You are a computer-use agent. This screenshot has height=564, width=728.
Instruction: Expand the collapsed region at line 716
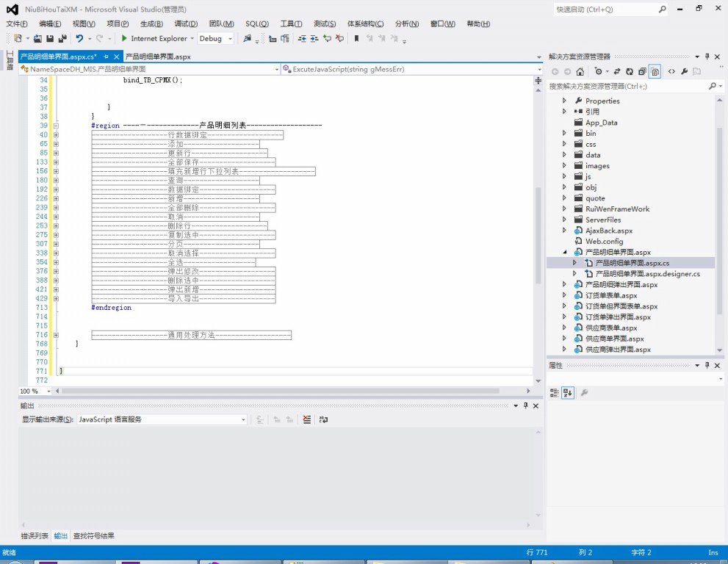pos(56,335)
